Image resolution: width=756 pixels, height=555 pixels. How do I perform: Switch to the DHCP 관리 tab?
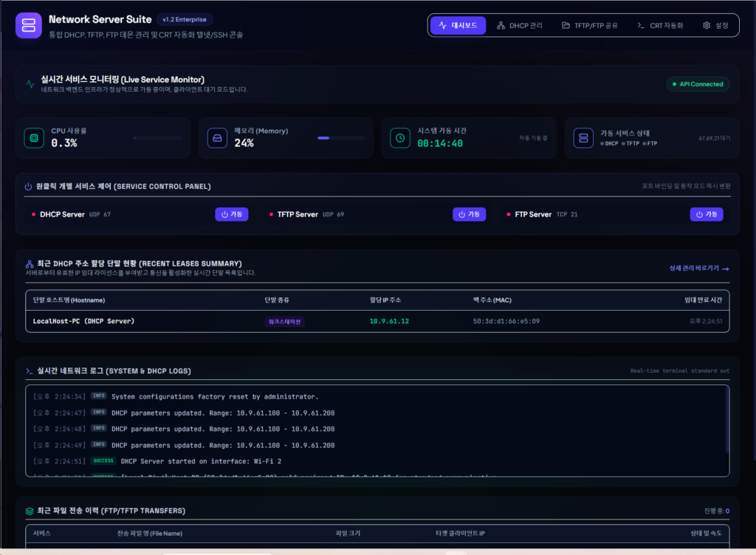[x=520, y=26]
